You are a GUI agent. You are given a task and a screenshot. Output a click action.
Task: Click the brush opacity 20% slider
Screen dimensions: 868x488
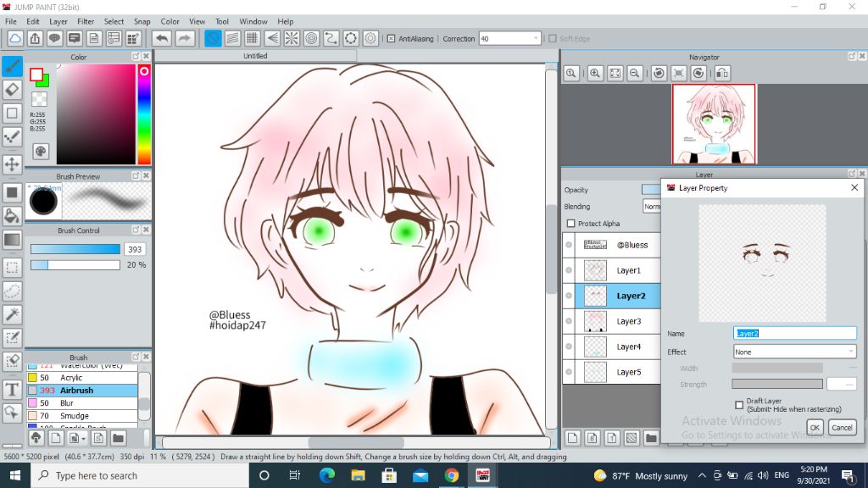click(75, 265)
